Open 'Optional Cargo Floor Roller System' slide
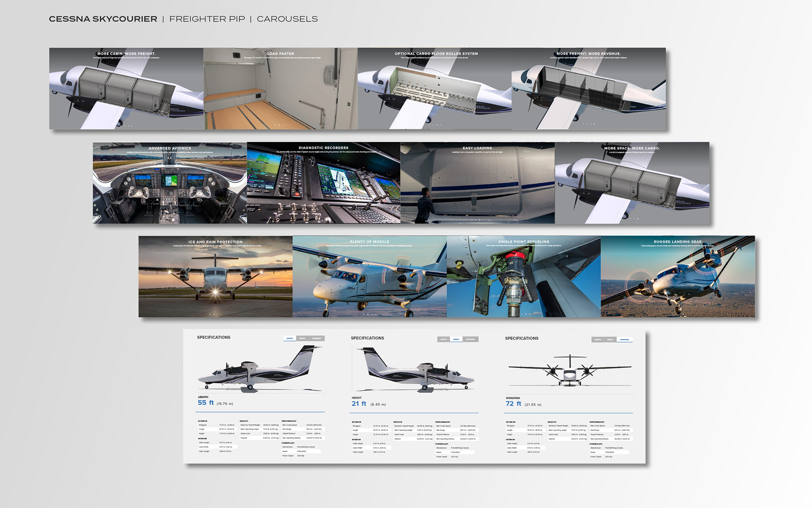 pyautogui.click(x=435, y=88)
